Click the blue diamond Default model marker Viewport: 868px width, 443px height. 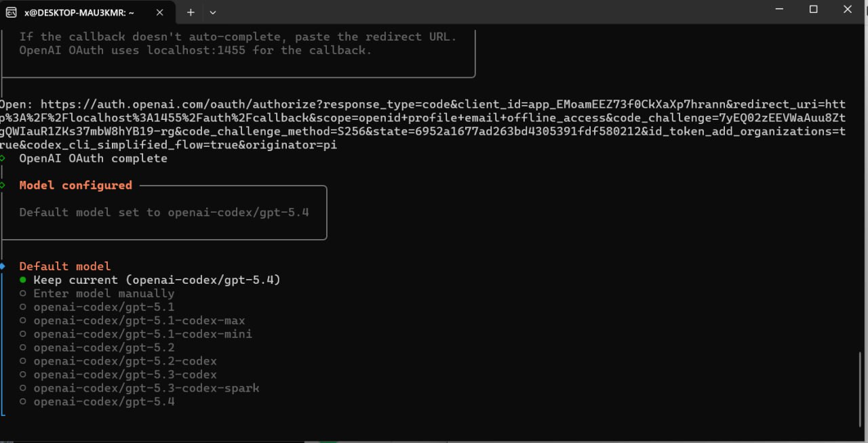pyautogui.click(x=3, y=266)
